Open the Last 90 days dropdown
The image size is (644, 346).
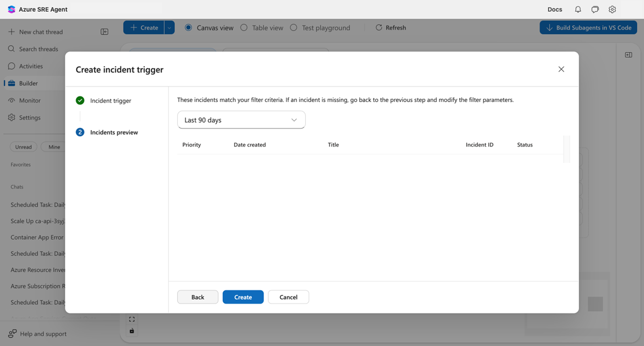[x=241, y=119]
